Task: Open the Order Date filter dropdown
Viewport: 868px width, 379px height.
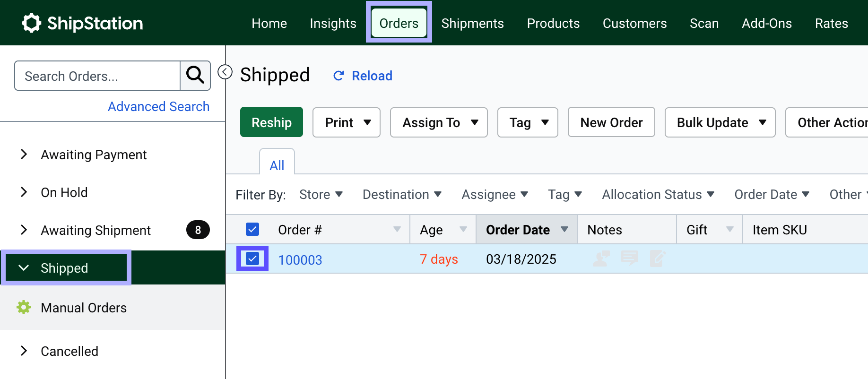Action: coord(772,195)
